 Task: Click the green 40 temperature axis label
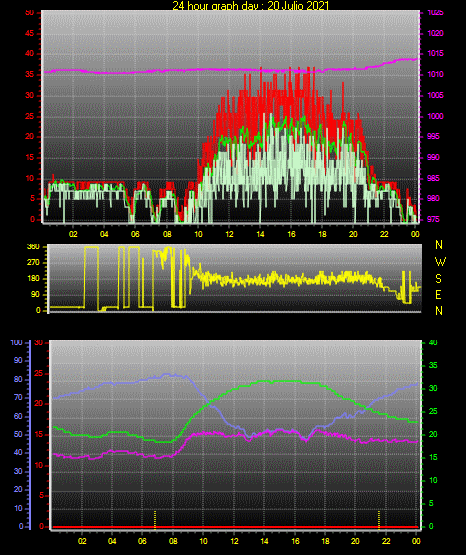(x=433, y=342)
